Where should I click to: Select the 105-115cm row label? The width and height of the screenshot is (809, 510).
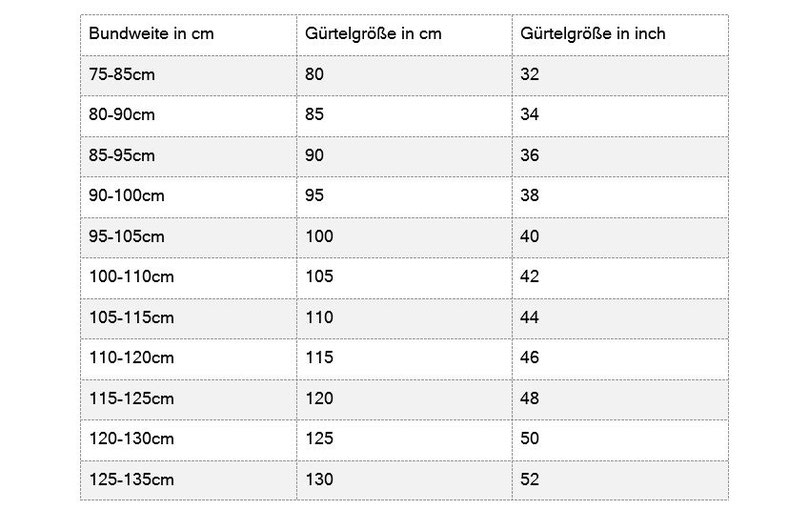129,318
